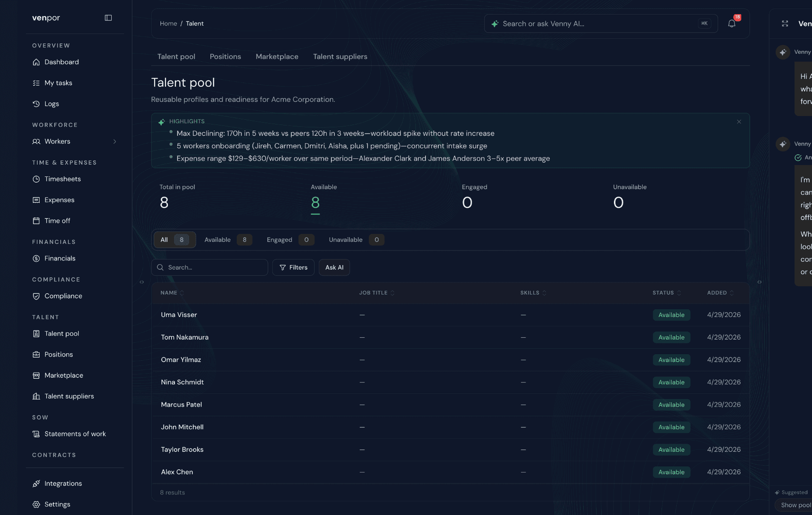Open the Dashboard icon in sidebar
This screenshot has width=812, height=515.
click(36, 62)
